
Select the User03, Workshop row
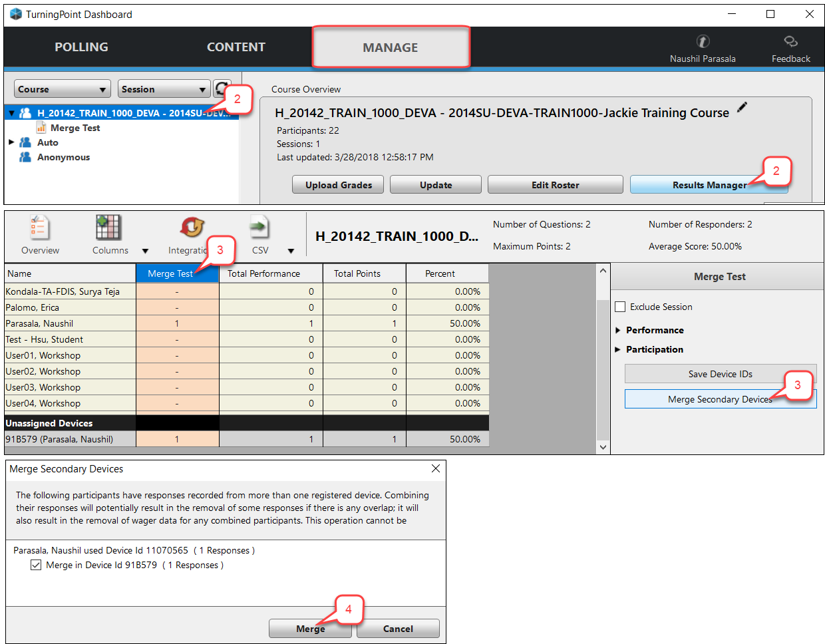point(247,387)
